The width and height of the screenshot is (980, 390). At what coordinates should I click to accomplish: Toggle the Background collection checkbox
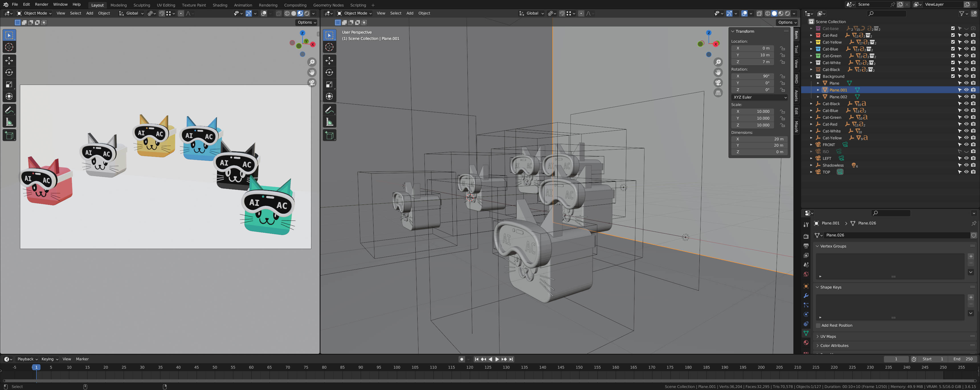click(x=953, y=76)
